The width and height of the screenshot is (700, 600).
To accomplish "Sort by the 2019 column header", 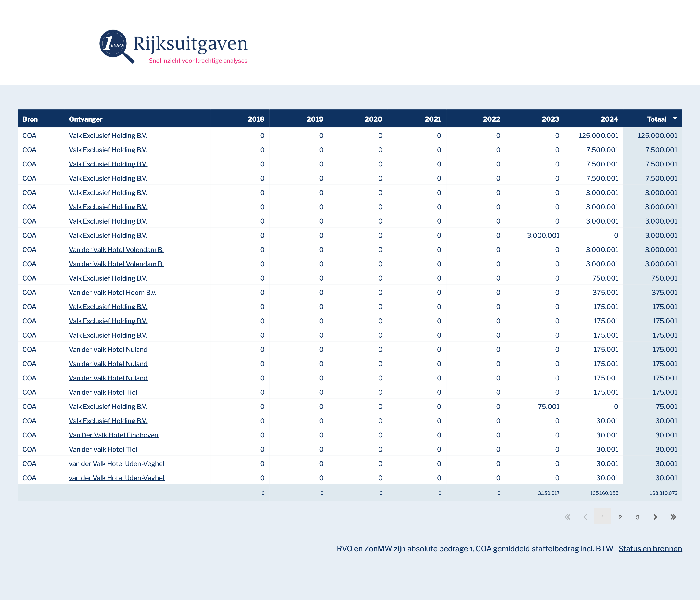I will click(x=314, y=119).
